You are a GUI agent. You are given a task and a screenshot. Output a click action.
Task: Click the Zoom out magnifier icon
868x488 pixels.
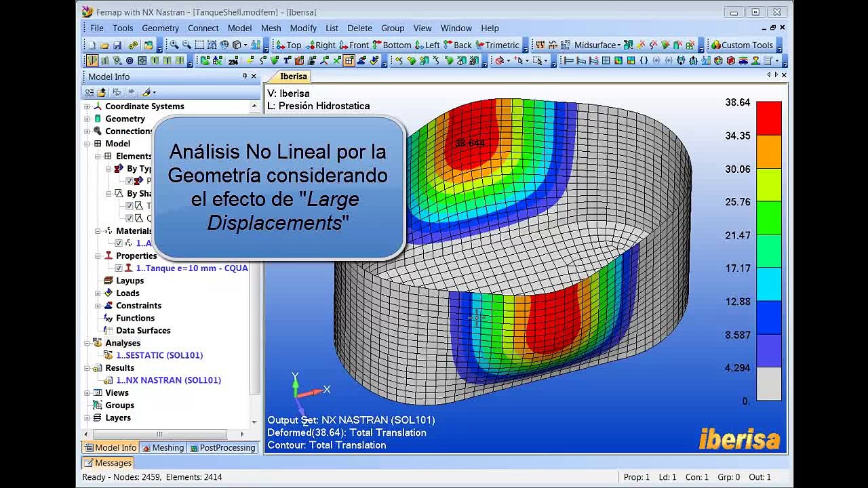click(x=186, y=45)
